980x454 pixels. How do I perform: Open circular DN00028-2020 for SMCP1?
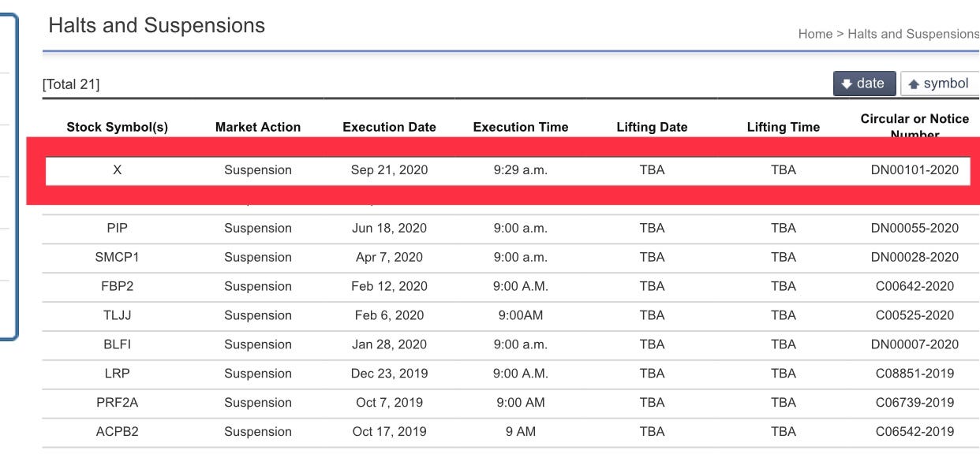[x=915, y=258]
